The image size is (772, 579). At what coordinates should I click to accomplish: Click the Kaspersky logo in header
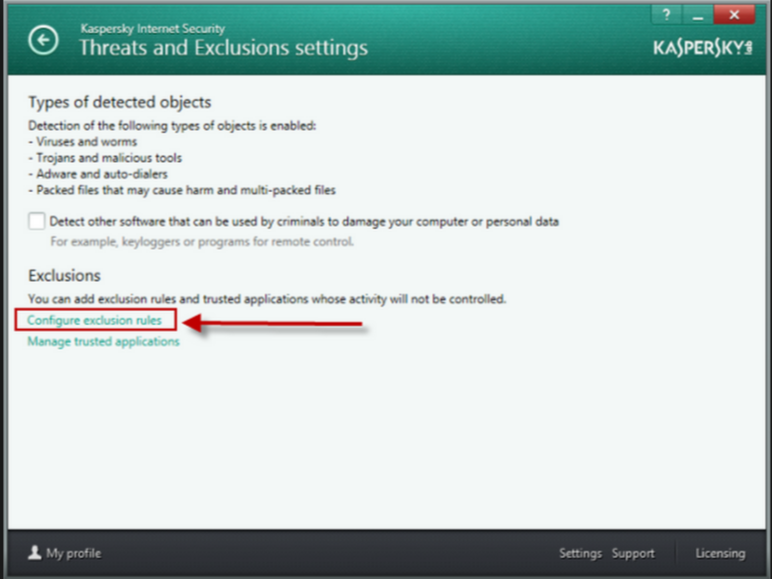click(703, 48)
